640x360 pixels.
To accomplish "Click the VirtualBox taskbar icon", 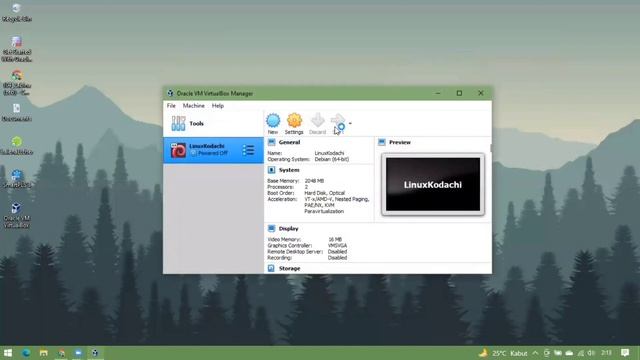I will tap(95, 353).
